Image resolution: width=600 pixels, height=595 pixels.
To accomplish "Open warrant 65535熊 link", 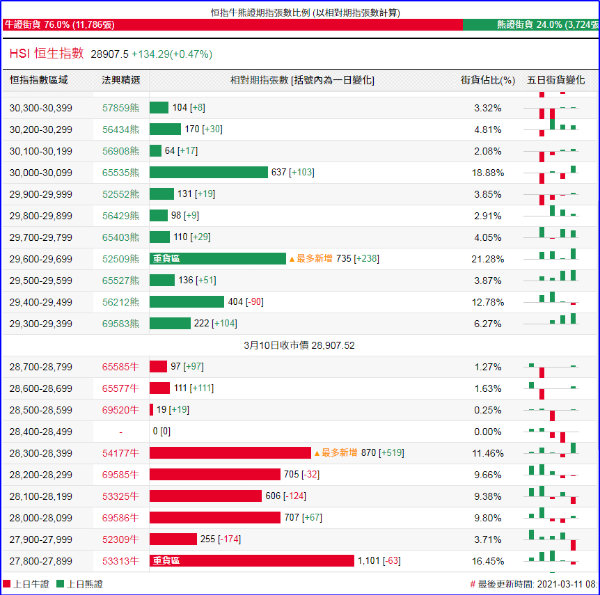I will point(121,173).
